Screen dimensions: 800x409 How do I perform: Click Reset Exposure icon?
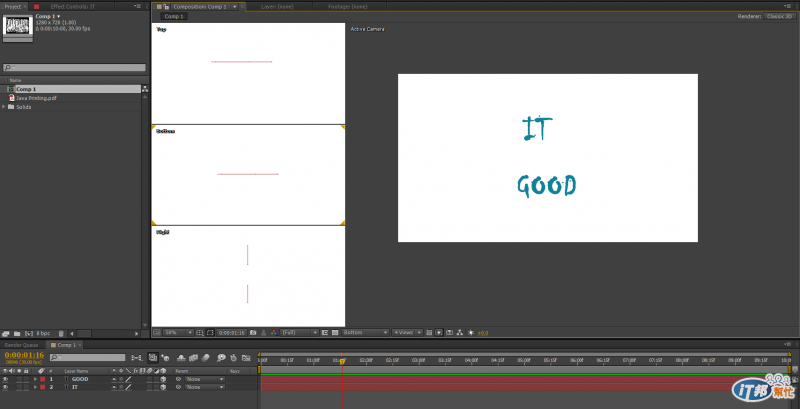(470, 333)
